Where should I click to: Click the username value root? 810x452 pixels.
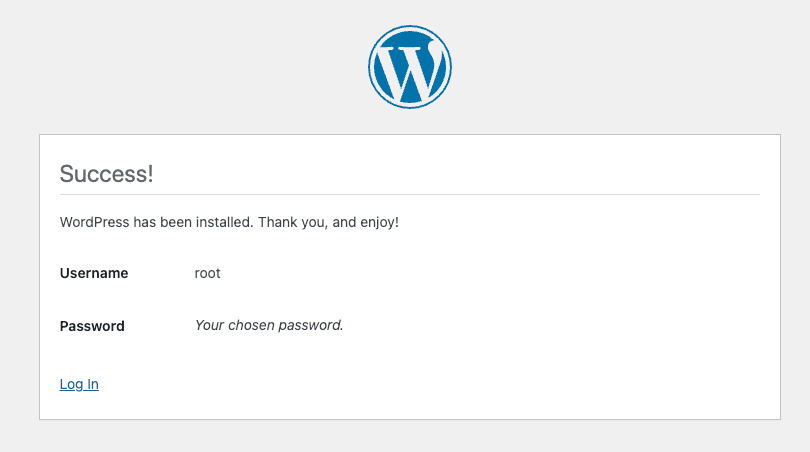(x=207, y=273)
